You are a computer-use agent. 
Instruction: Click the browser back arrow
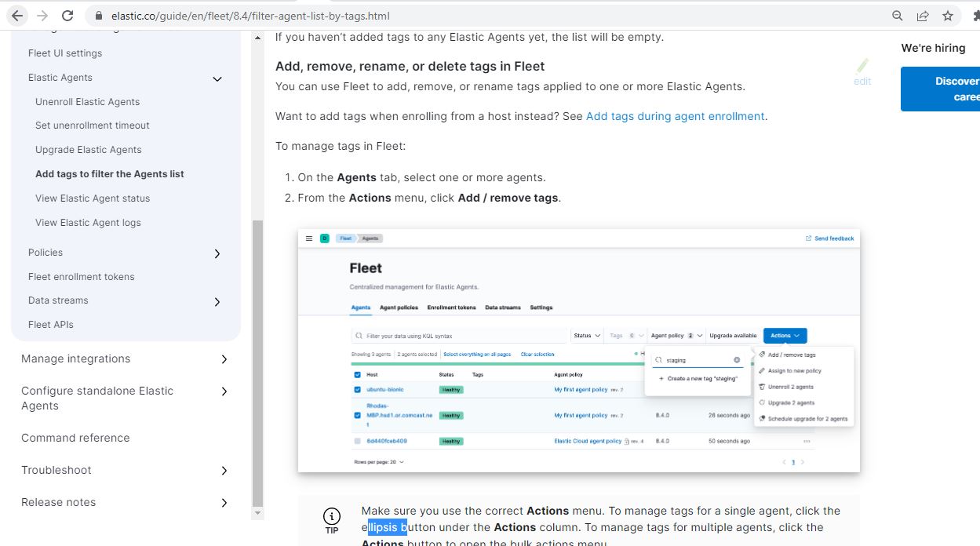click(x=16, y=15)
